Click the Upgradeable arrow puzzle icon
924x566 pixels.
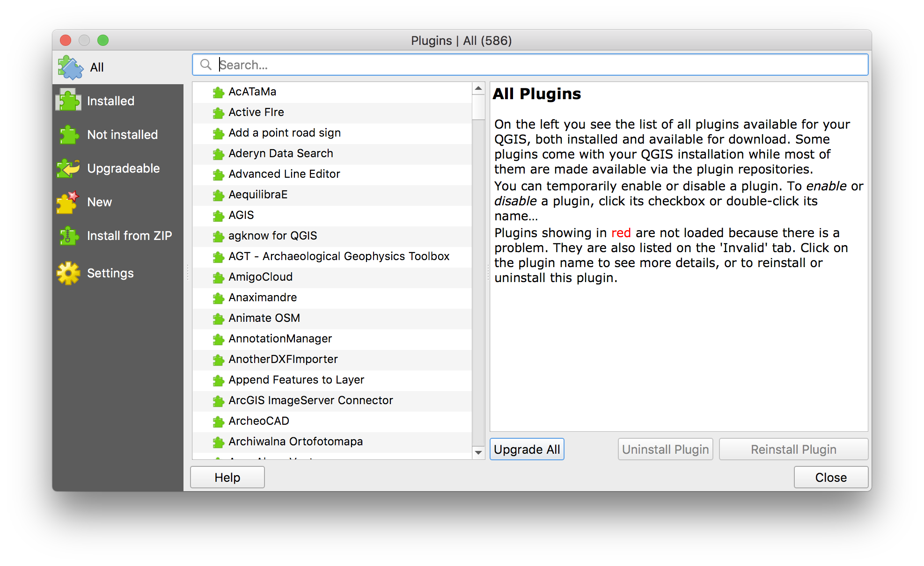click(69, 168)
